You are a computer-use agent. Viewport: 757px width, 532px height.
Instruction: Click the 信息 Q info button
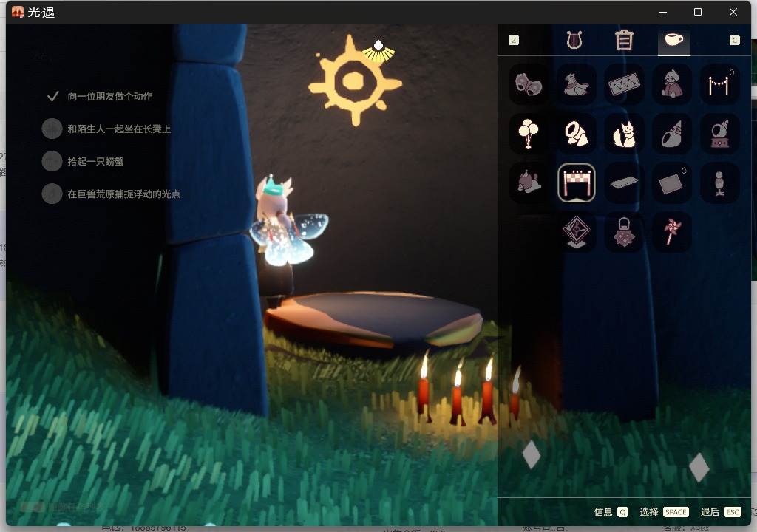611,512
